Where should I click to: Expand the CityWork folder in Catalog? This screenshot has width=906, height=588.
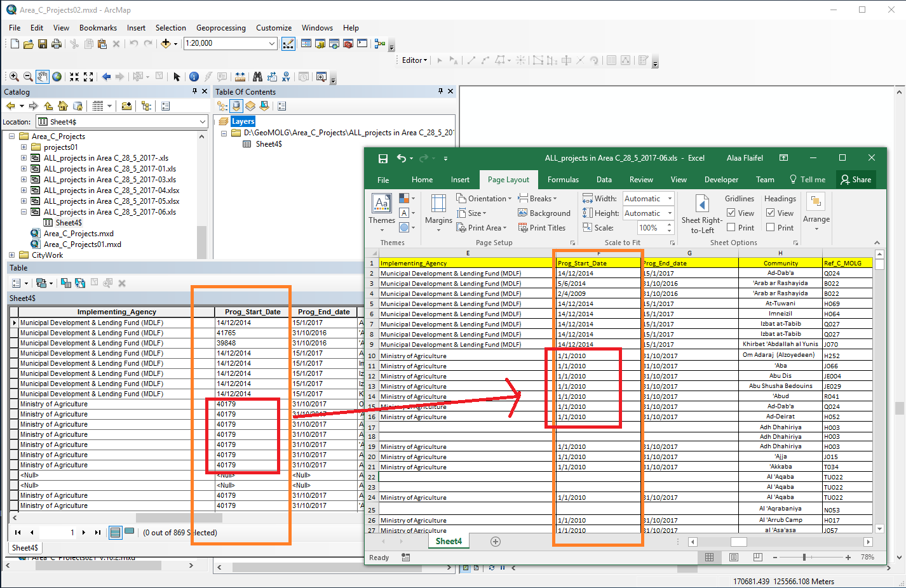point(11,255)
